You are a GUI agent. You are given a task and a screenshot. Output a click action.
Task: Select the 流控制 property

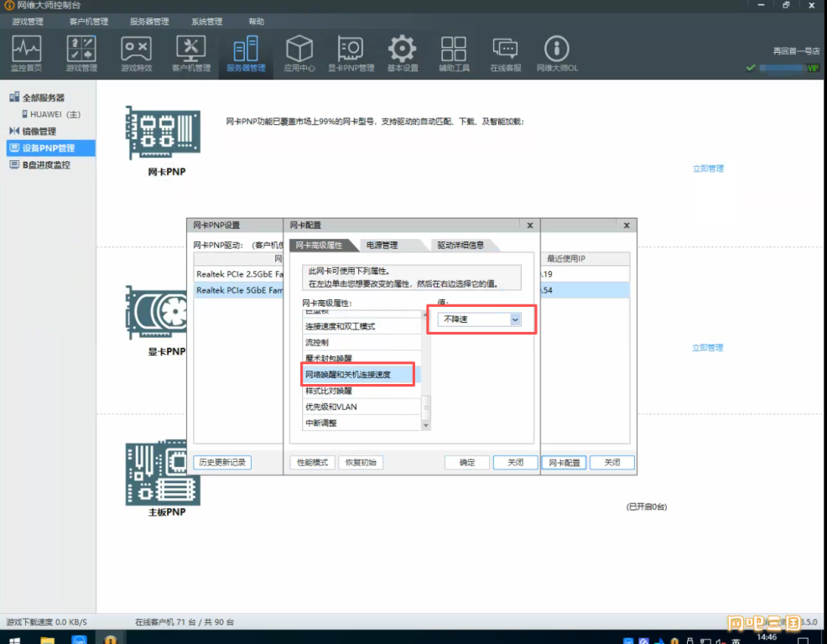point(361,342)
